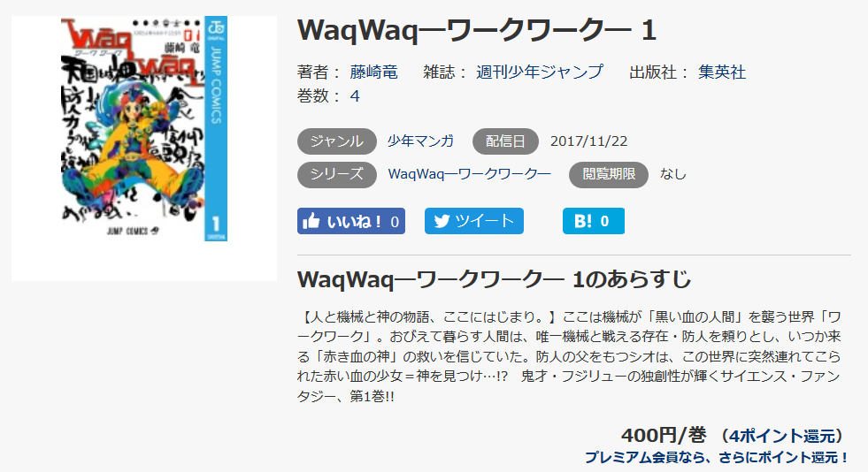Open the WaqWaq volume 1 cover image
This screenshot has width=868, height=472.
pyautogui.click(x=144, y=128)
